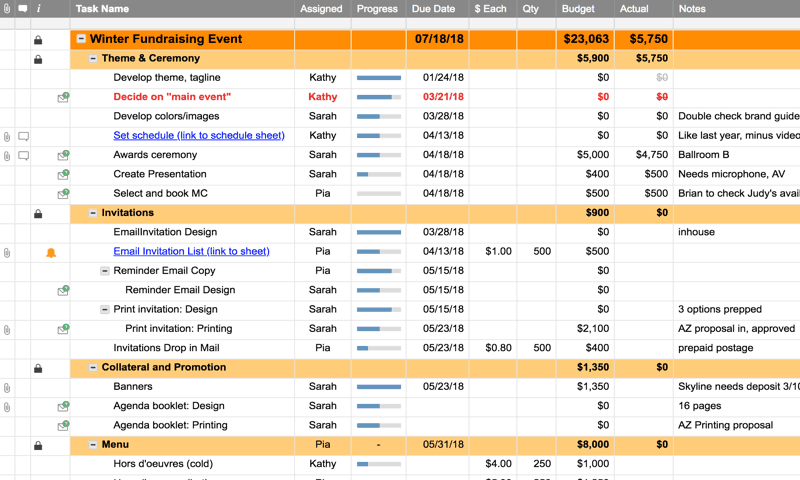
Task: Click the Due Date column header
Action: coord(433,9)
